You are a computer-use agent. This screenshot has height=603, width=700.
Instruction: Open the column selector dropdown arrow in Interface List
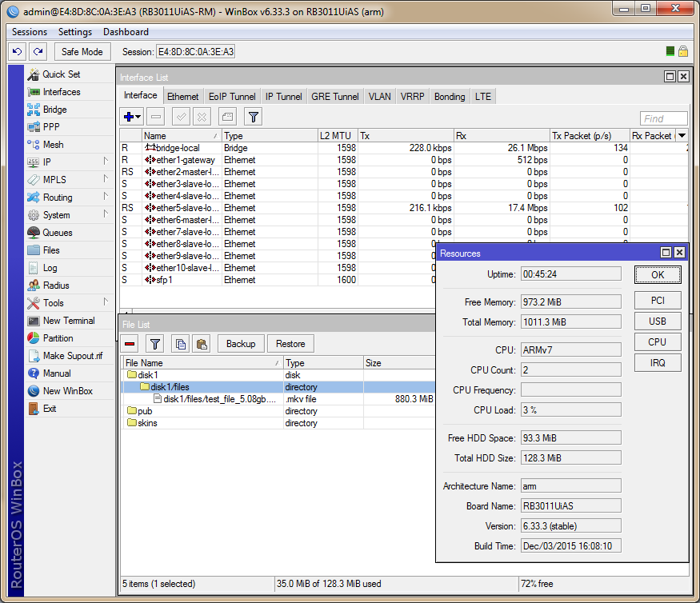[x=682, y=136]
